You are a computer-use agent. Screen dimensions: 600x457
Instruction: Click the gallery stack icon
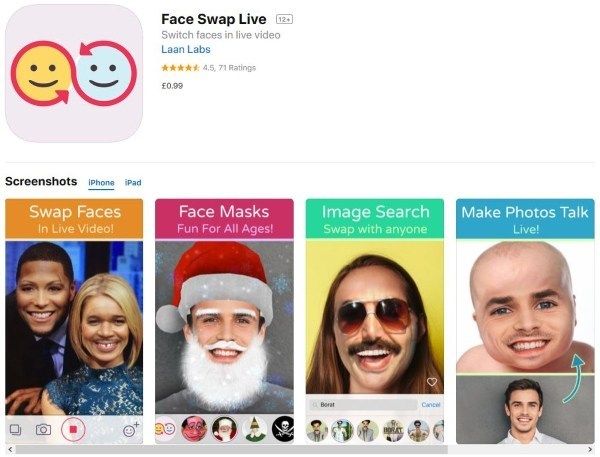15,429
